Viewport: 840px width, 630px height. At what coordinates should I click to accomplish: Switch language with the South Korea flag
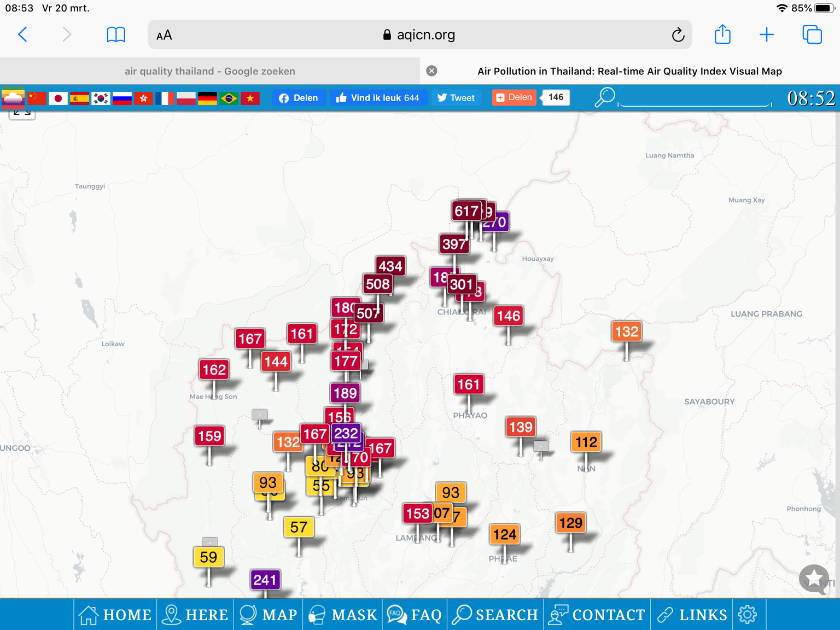[101, 98]
